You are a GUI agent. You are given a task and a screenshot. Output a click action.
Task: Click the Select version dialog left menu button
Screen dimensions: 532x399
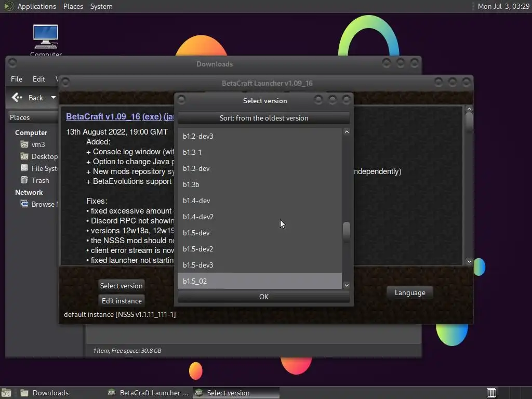point(181,100)
